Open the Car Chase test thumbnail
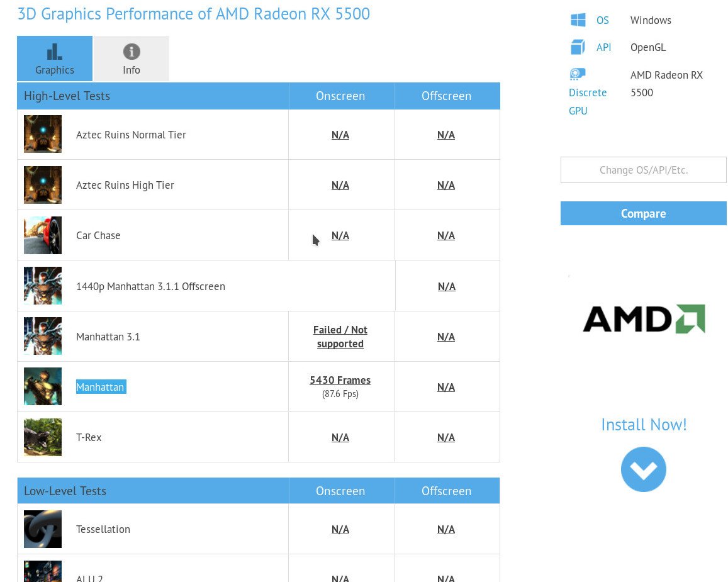The width and height of the screenshot is (728, 582). (x=43, y=235)
